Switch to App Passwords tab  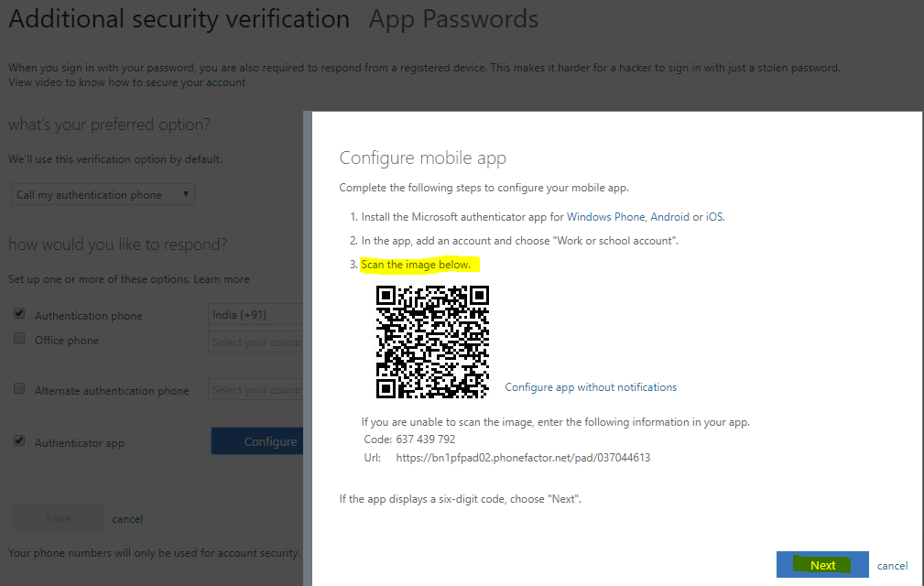coord(453,19)
